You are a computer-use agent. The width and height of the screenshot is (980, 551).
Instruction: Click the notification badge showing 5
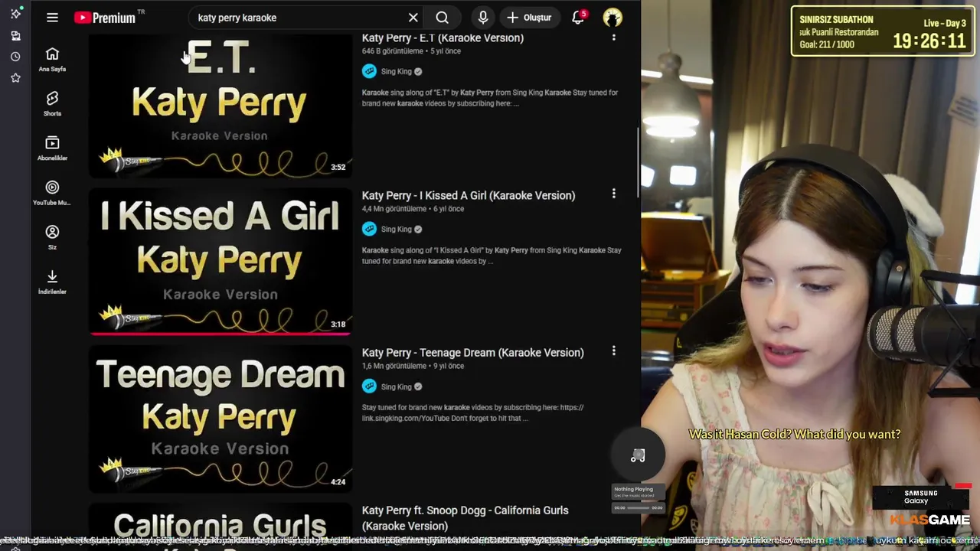click(x=583, y=14)
